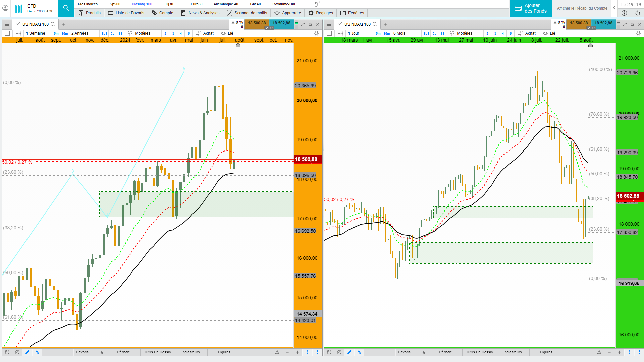Viewport: 644px width, 362px height.
Task: Toggle the layout grid icon in right chart
Action: click(340, 33)
